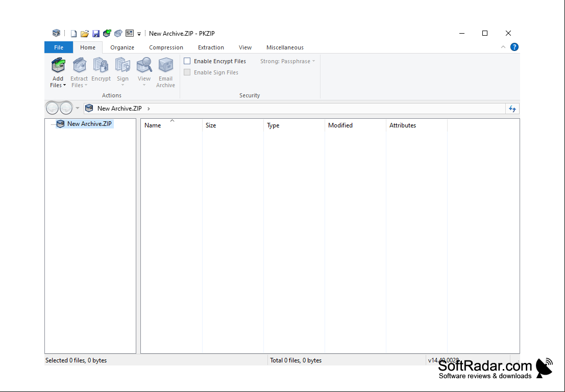The height and width of the screenshot is (392, 565).
Task: Toggle the Enable Sign Files checkbox
Action: click(187, 72)
